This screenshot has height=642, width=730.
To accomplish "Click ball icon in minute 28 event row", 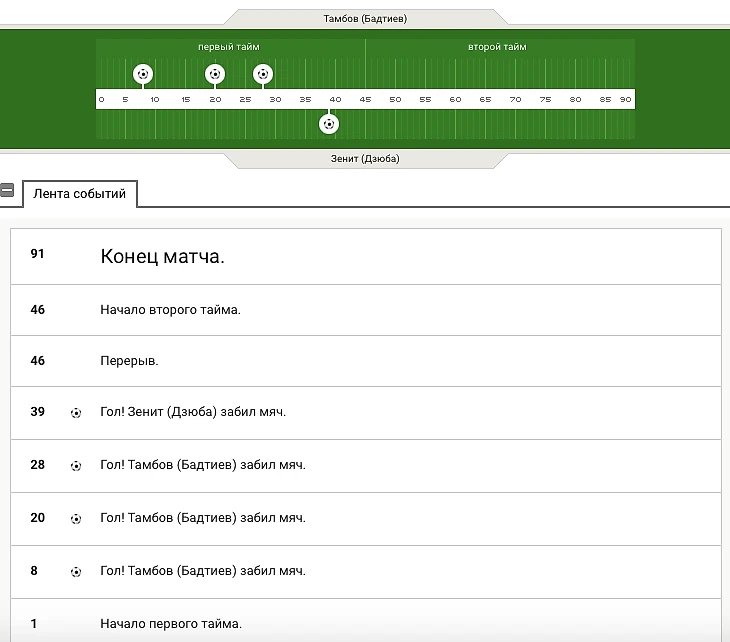I will 76,466.
